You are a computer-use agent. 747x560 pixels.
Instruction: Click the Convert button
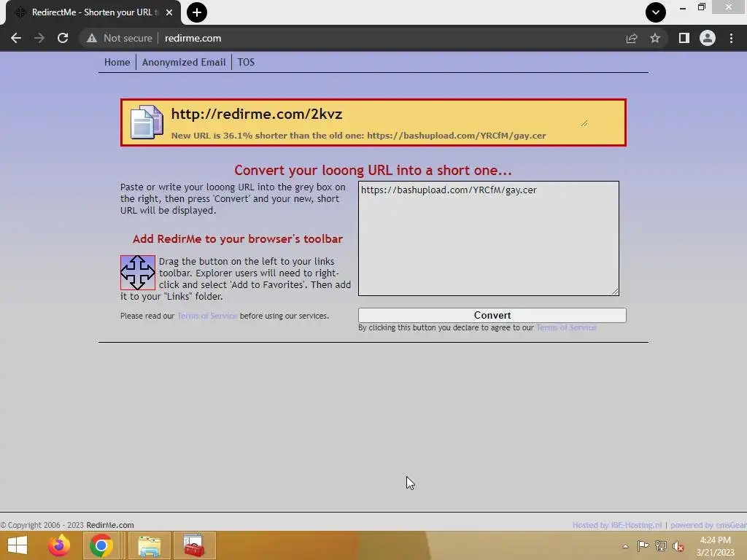[492, 315]
